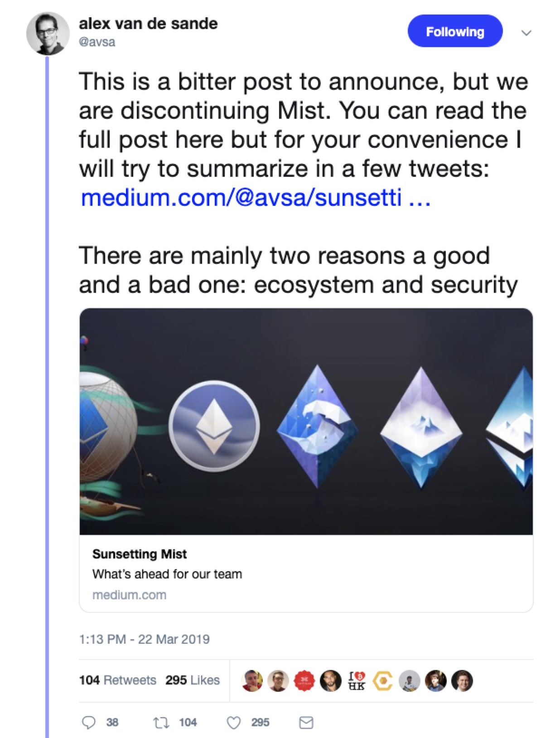This screenshot has width=560, height=738.
Task: Click the reply speech bubble icon
Action: pos(88,722)
